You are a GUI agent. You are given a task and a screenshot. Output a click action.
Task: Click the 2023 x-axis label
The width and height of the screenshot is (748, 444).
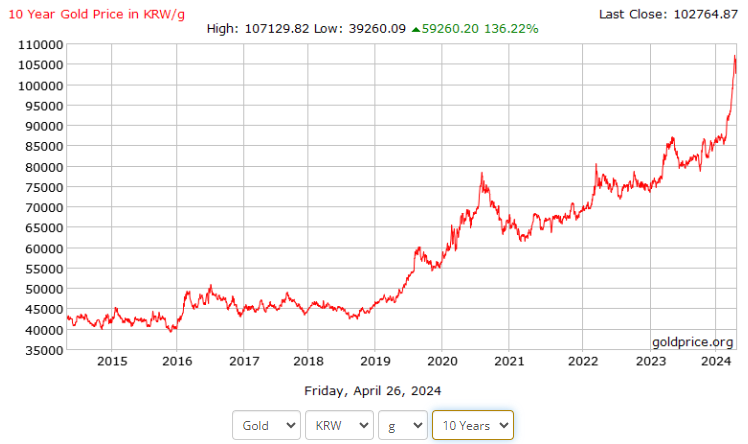pos(651,361)
